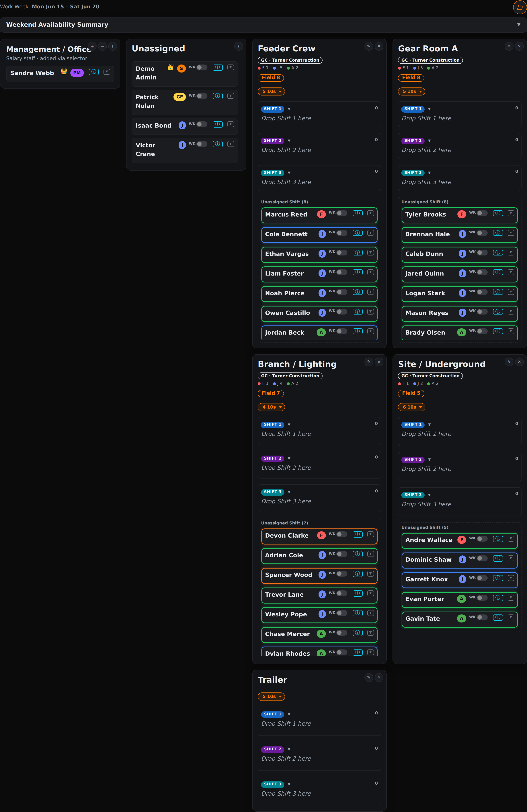Open info icon for Victor Crane
The image size is (527, 812).
(218, 144)
